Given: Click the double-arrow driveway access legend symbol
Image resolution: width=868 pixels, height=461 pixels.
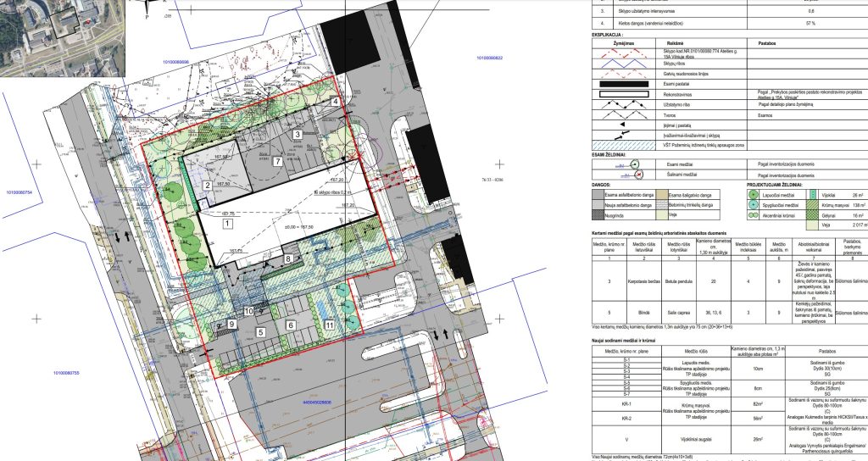Looking at the screenshot, I should coord(624,135).
